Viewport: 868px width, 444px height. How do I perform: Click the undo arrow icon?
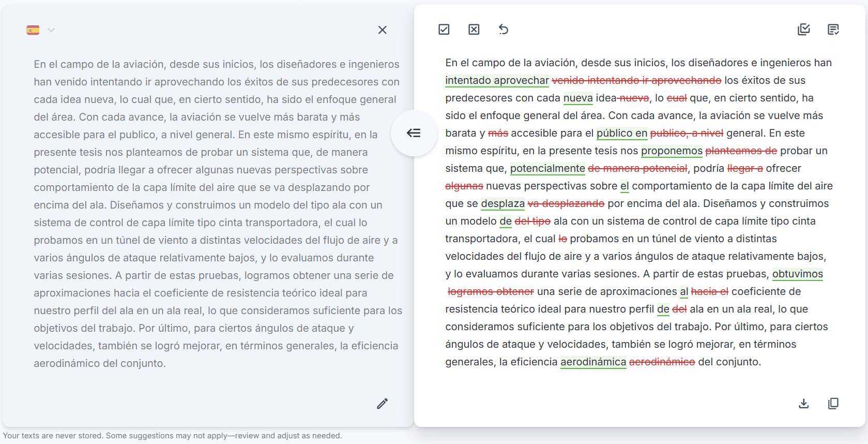coord(504,29)
